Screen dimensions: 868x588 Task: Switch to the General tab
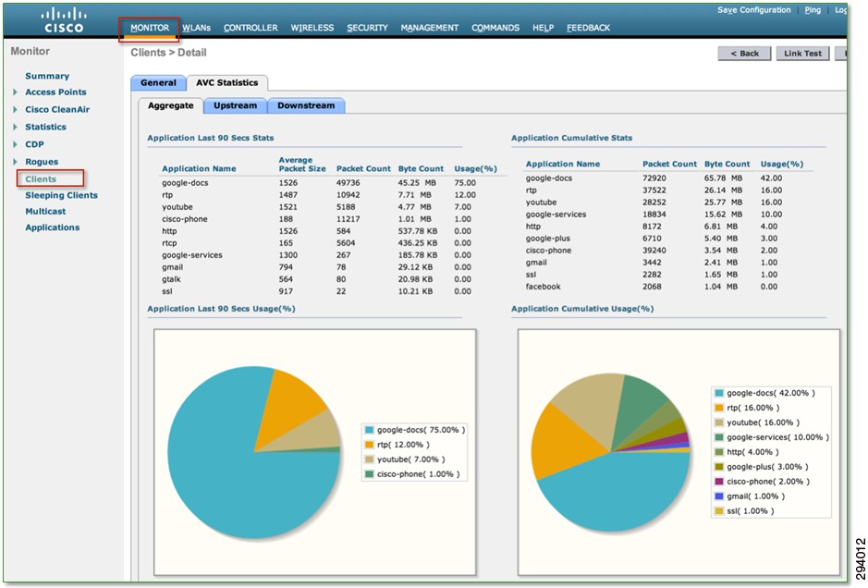pos(158,83)
